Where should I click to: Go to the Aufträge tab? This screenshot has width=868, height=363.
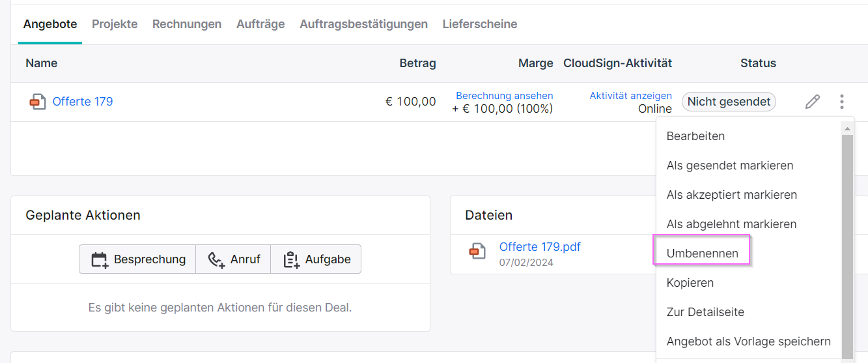(x=260, y=24)
